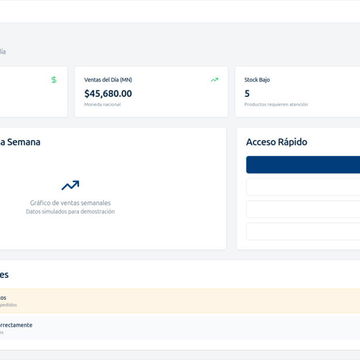Click the 'Ventas del Día (MN)' label
Viewport: 360px width, 360px height.
[x=108, y=80]
